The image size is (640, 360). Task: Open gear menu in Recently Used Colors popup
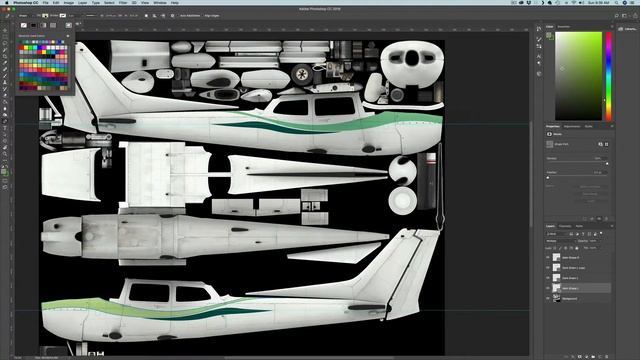pos(68,36)
